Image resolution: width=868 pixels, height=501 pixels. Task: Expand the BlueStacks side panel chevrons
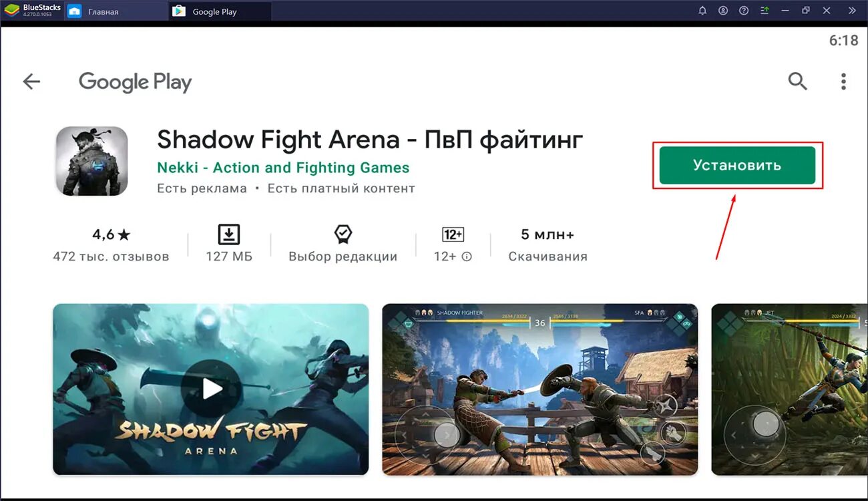tap(852, 11)
